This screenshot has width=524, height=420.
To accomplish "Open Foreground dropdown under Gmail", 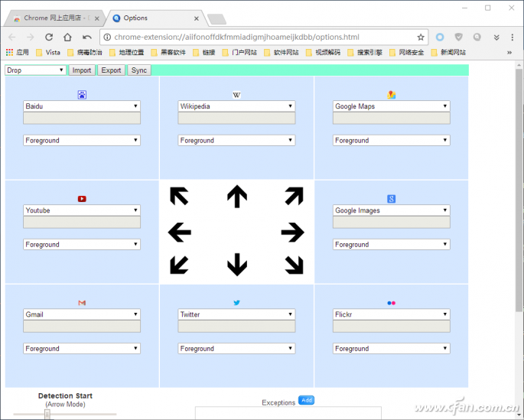I will [82, 349].
